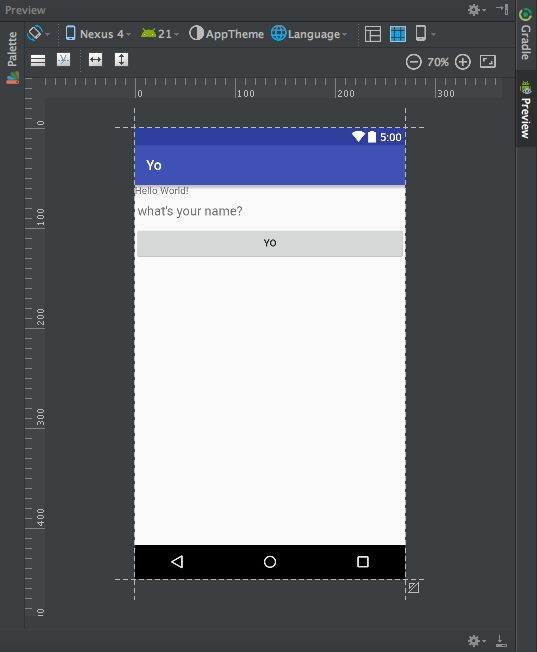Click the 70% zoom level text
Image resolution: width=537 pixels, height=652 pixels.
coord(438,62)
